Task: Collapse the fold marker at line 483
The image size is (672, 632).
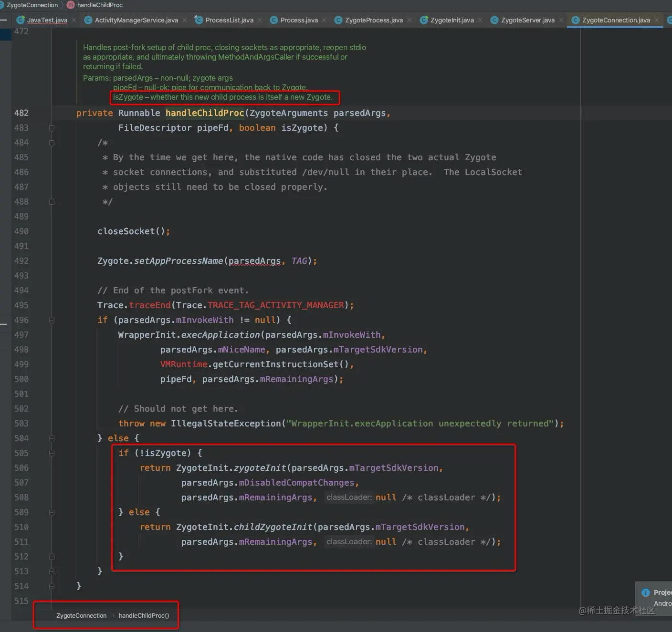Action: tap(52, 128)
